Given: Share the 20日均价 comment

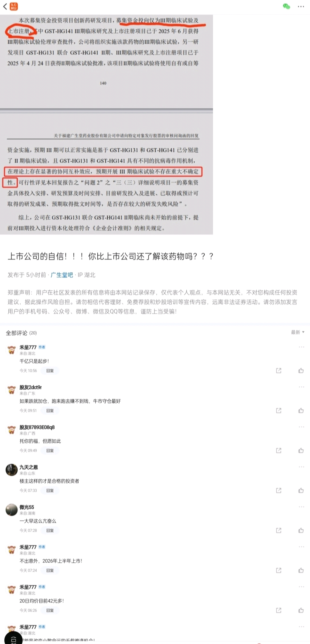Looking at the screenshot, I should (x=278, y=610).
